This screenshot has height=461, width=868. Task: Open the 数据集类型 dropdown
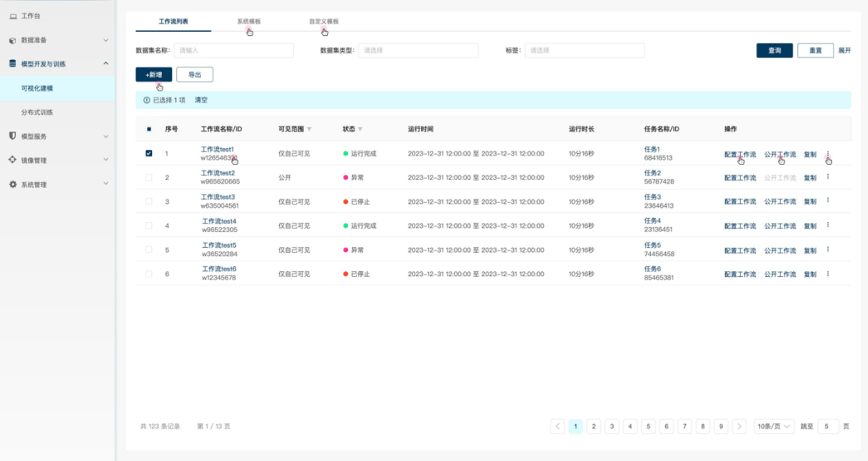(418, 51)
